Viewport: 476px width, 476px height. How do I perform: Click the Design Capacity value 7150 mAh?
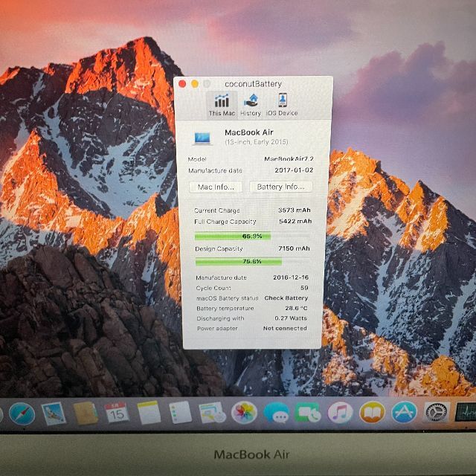pos(294,248)
